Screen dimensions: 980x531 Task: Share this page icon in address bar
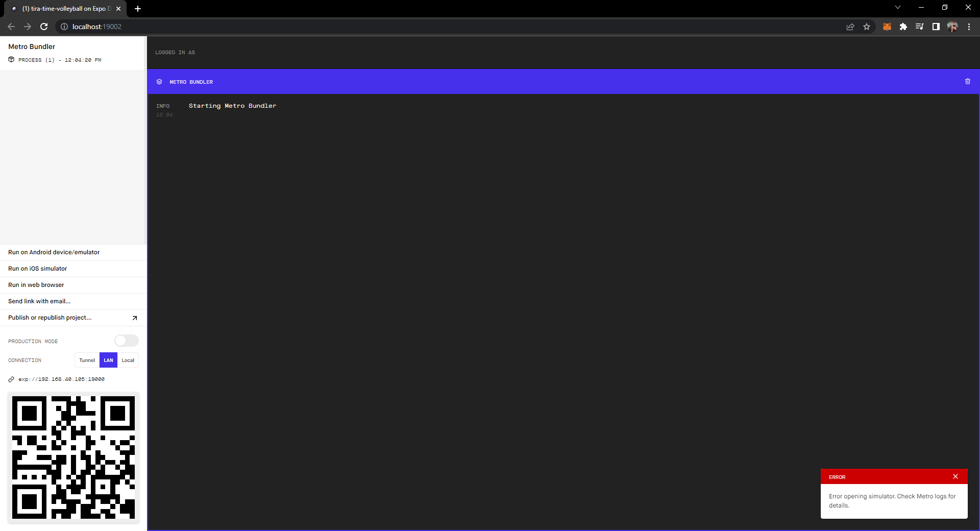850,27
